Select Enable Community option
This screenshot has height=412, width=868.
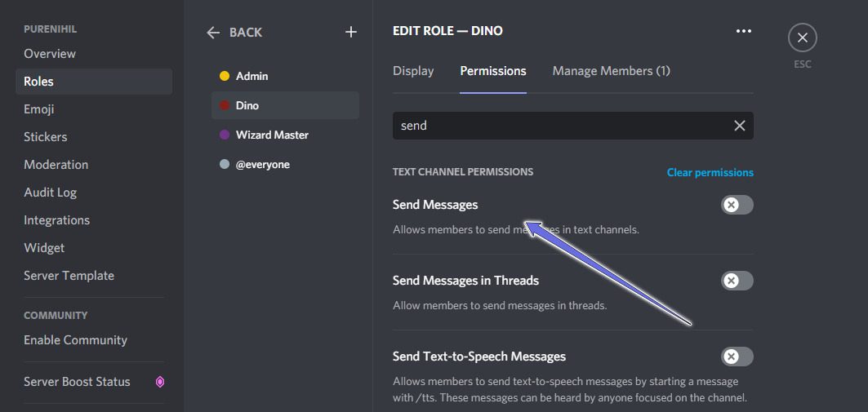(x=75, y=340)
